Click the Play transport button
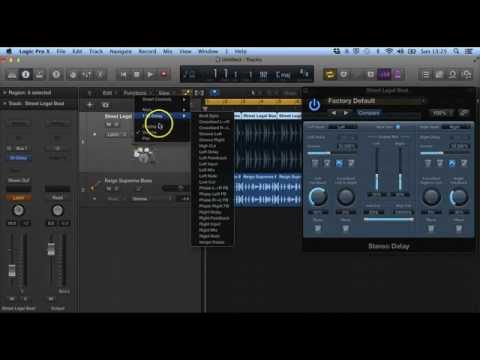480x360 pixels. (150, 74)
